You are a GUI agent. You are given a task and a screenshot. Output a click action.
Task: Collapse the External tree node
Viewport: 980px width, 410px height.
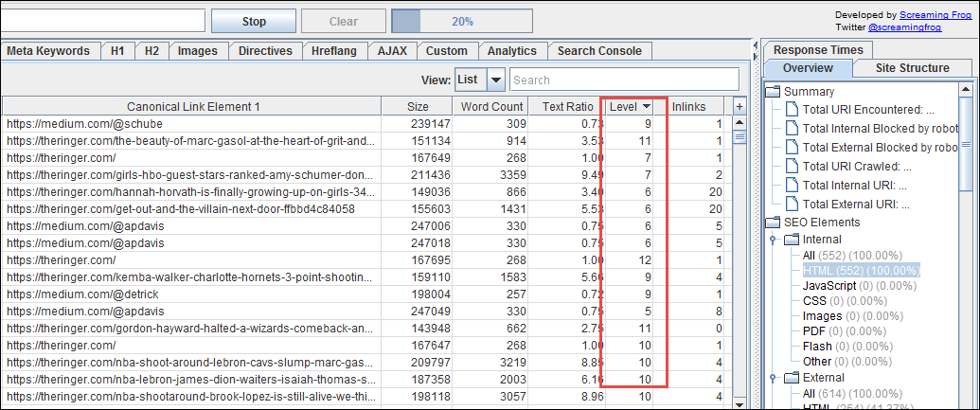pyautogui.click(x=774, y=378)
